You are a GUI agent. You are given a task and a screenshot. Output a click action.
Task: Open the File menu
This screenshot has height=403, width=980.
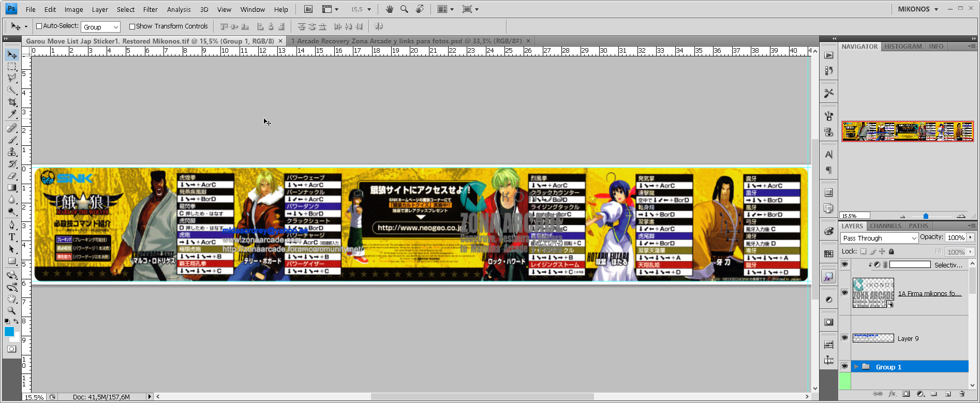[x=31, y=9]
